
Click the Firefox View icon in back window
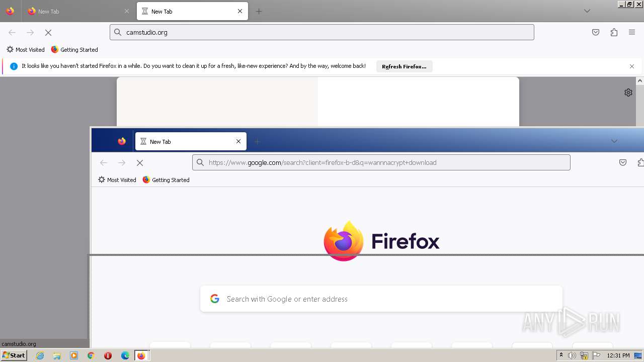(10, 11)
